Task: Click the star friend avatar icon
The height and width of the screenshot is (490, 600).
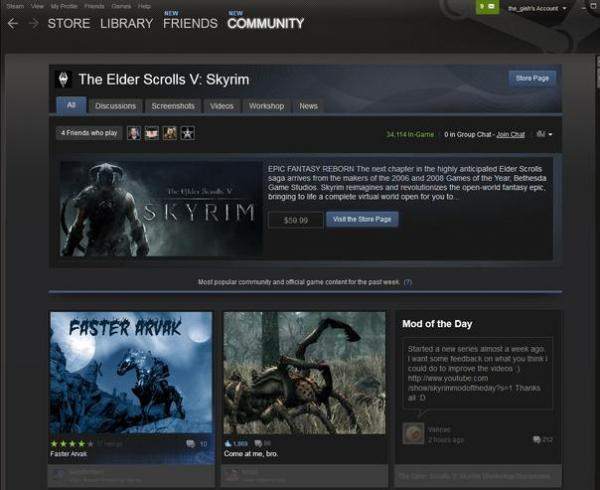Action: (187, 133)
